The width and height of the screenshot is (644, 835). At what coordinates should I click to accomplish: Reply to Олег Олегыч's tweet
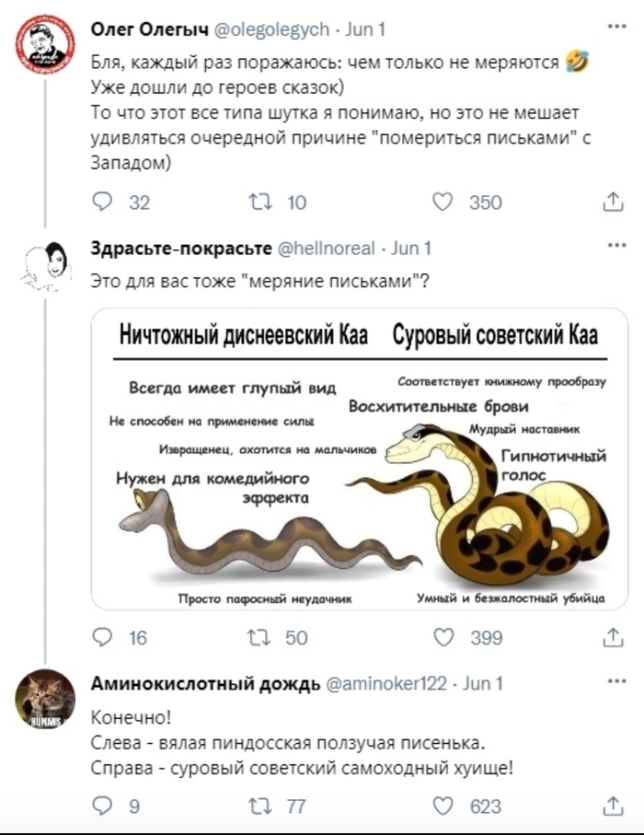click(x=103, y=203)
